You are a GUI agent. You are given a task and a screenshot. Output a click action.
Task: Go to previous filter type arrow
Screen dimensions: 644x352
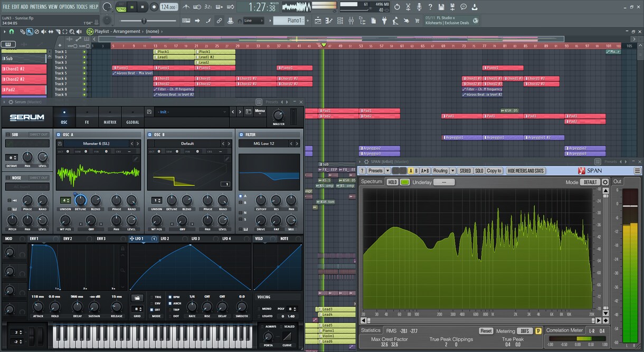click(x=291, y=144)
